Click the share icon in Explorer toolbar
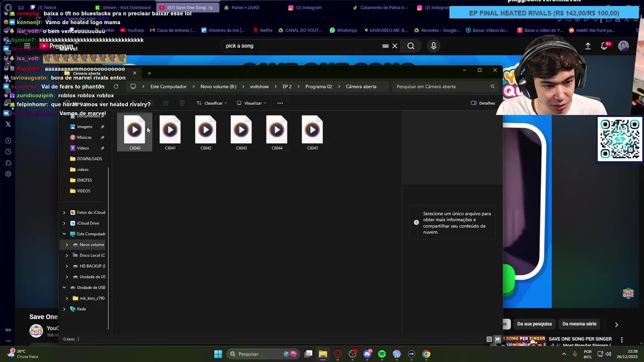The width and height of the screenshot is (644, 362). [x=166, y=103]
